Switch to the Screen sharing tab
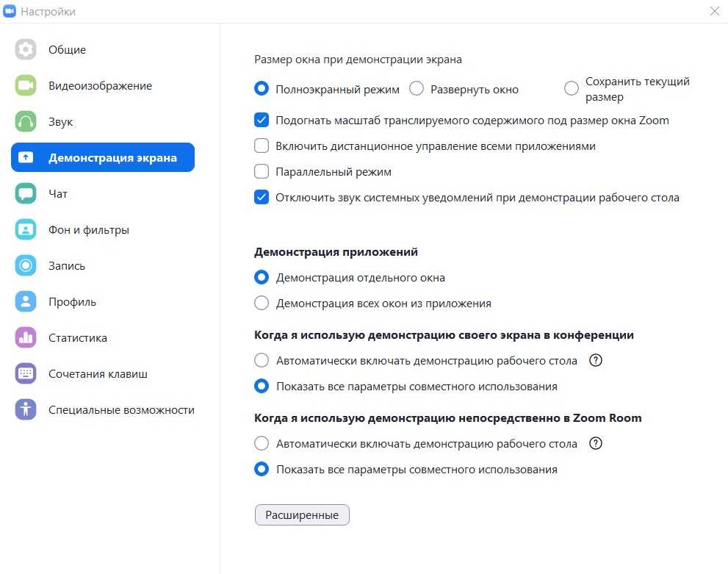This screenshot has height=574, width=728. coord(103,158)
